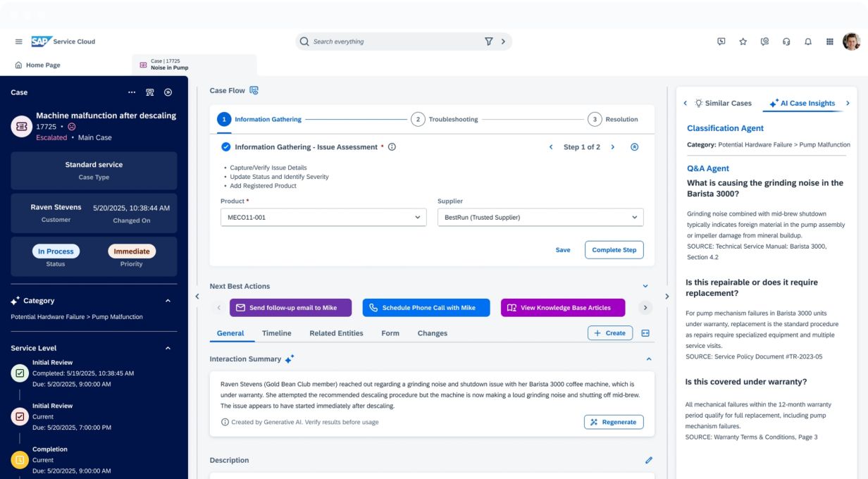Open the Similar Cases tab

tap(723, 103)
